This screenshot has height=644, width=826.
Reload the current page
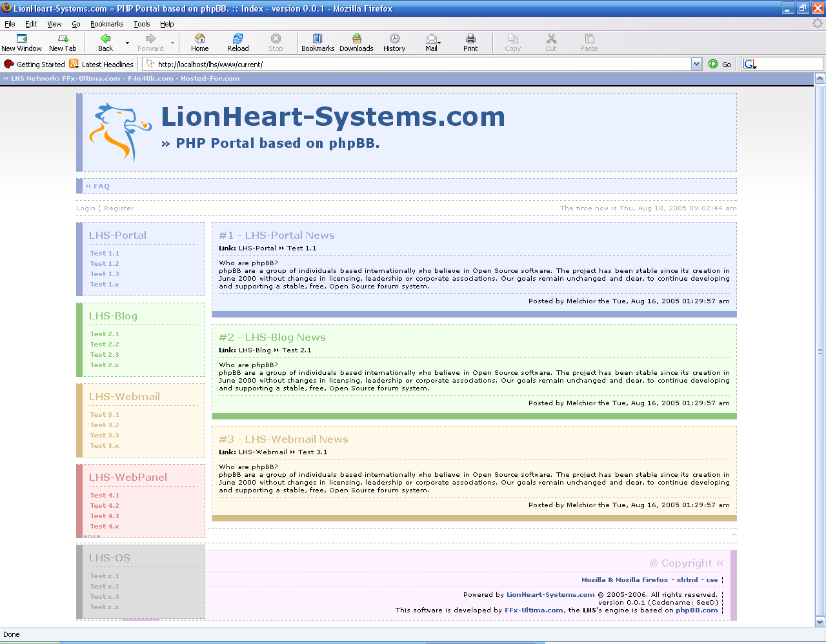pyautogui.click(x=238, y=43)
